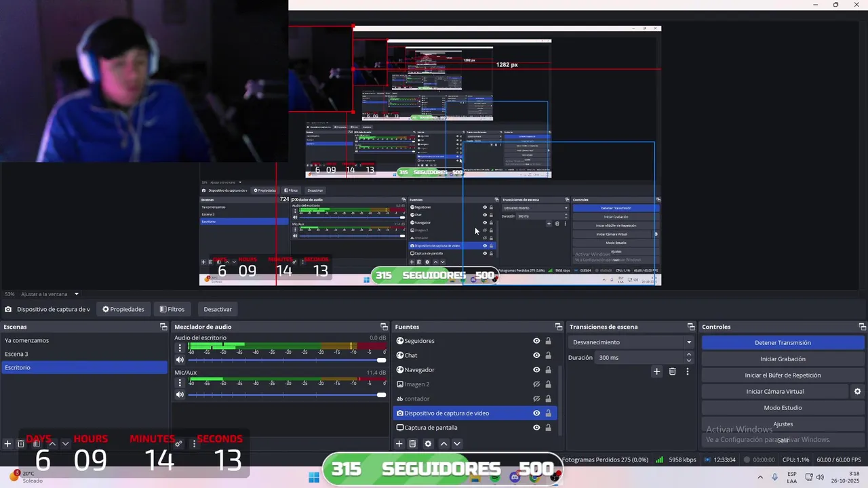Open the Desvanecimiento transition dropdown
This screenshot has height=488, width=868.
[632, 342]
